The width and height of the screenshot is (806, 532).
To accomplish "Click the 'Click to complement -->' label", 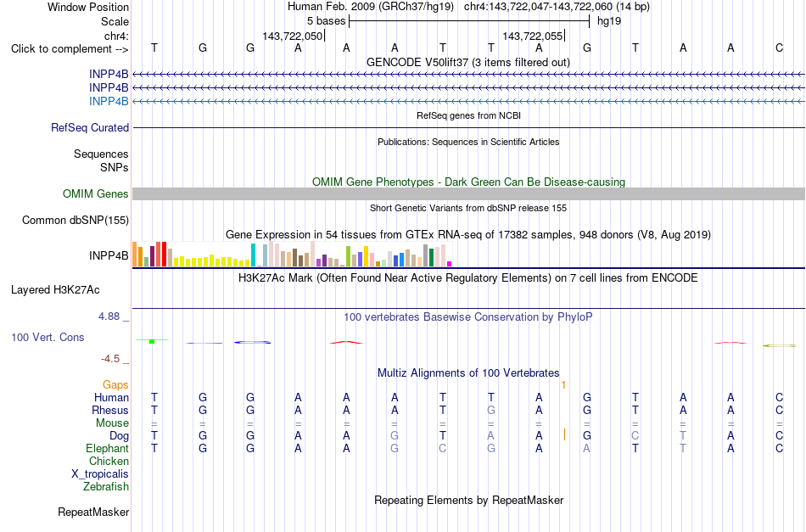I will 70,49.
